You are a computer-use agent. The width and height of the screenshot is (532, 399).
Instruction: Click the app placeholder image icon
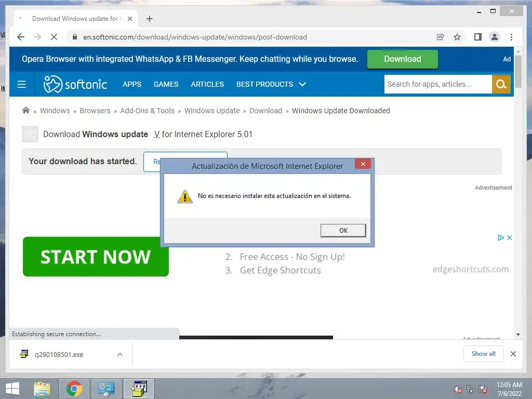click(x=30, y=134)
